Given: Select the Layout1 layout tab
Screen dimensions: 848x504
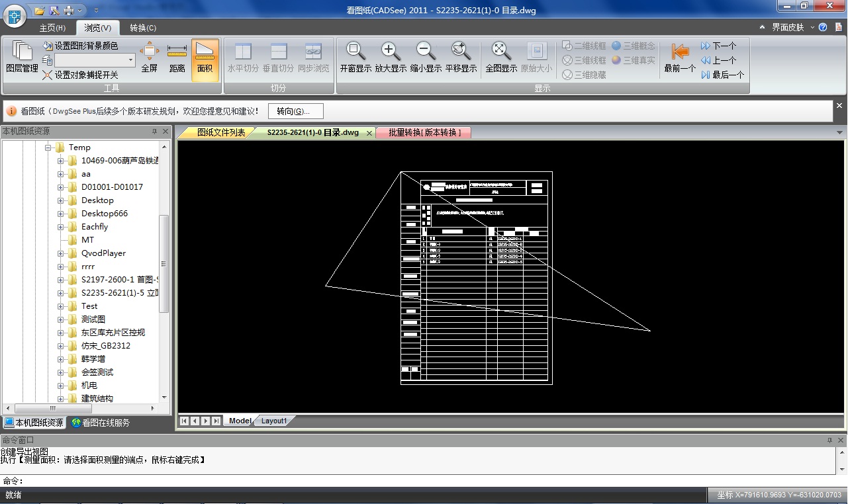Looking at the screenshot, I should pos(274,421).
